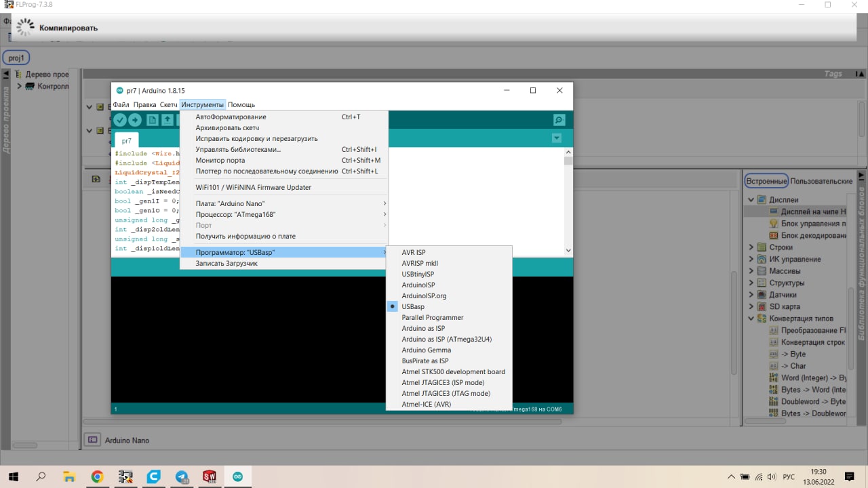This screenshot has width=868, height=488.
Task: Select ArduinoISP programmer option
Action: [448, 285]
